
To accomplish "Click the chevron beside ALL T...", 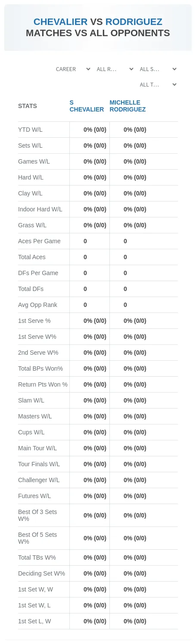I will 174,84.
